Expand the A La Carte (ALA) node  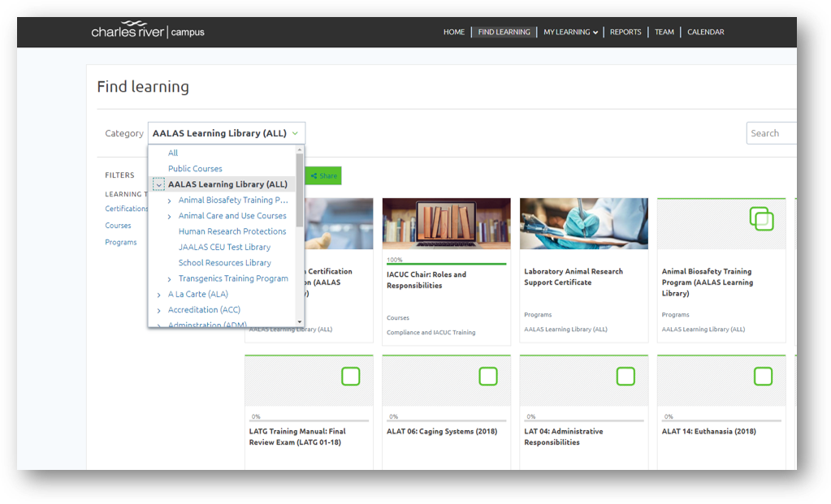tap(158, 295)
